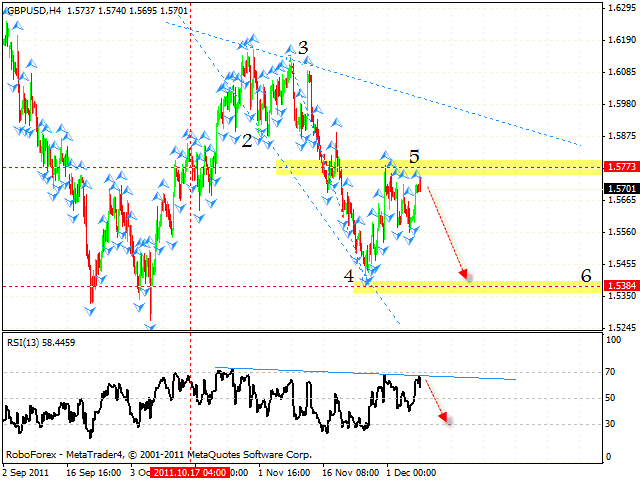
Task: Click the RSI 70 level on the scale
Action: point(609,372)
